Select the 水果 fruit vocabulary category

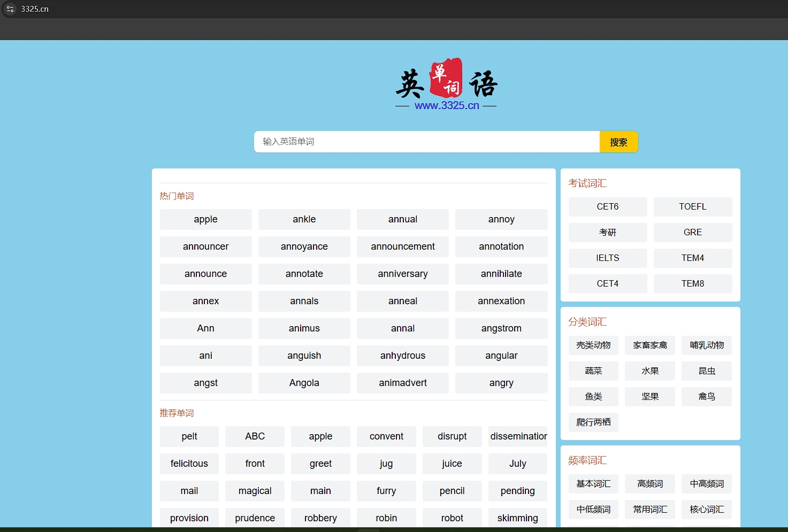coord(649,371)
